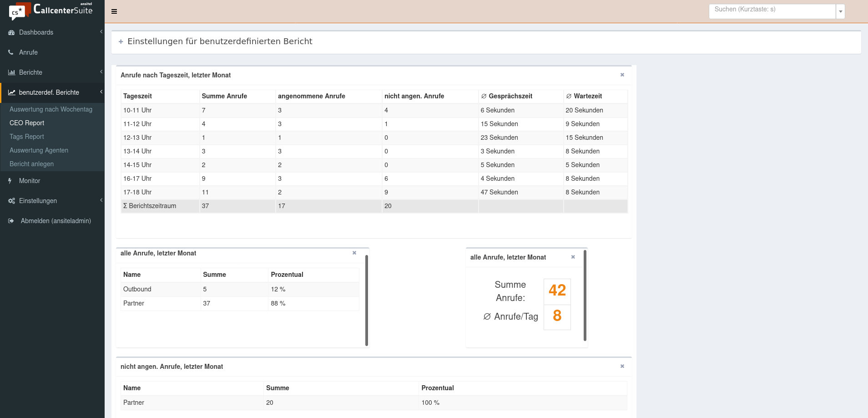Open the CEO Report link

[x=27, y=123]
